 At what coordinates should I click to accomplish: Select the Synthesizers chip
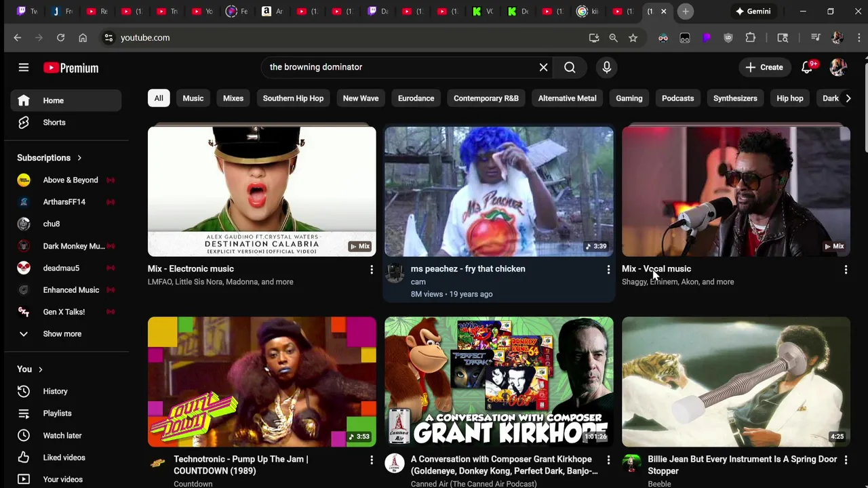[x=735, y=98]
